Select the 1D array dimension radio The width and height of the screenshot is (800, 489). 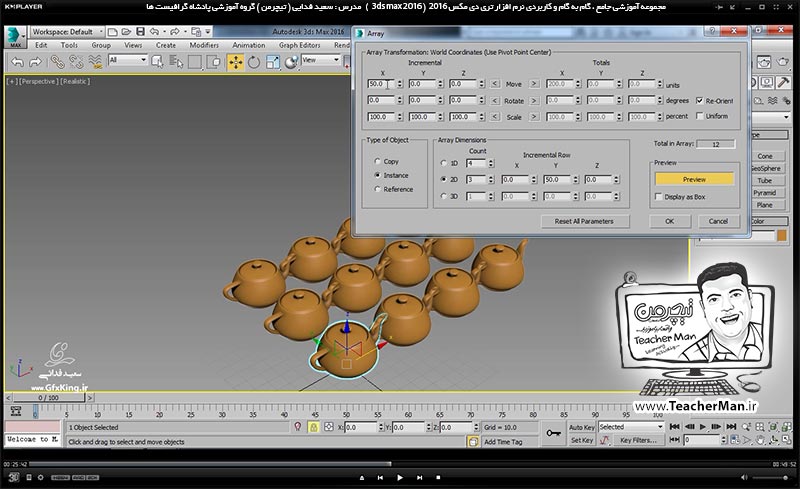(443, 163)
